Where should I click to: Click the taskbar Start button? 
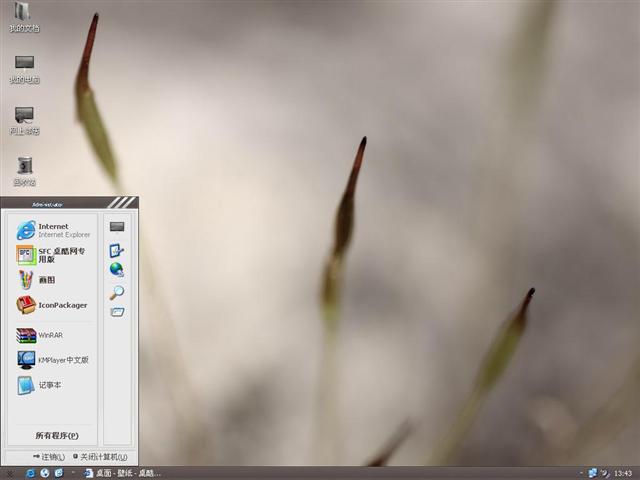[x=10, y=473]
